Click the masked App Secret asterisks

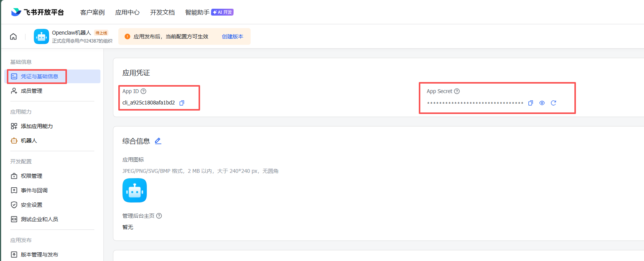coord(475,103)
